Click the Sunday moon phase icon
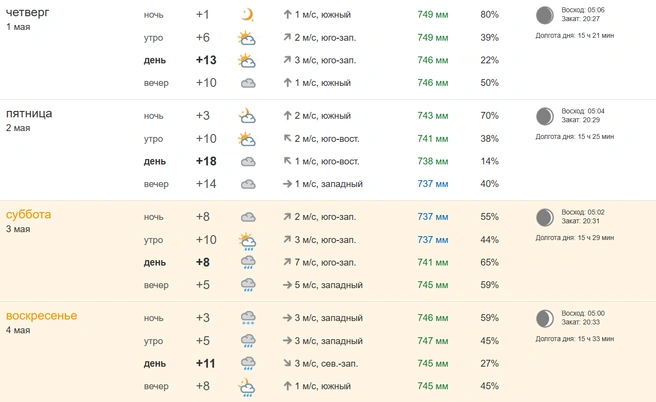This screenshot has width=656, height=402. pos(544,318)
